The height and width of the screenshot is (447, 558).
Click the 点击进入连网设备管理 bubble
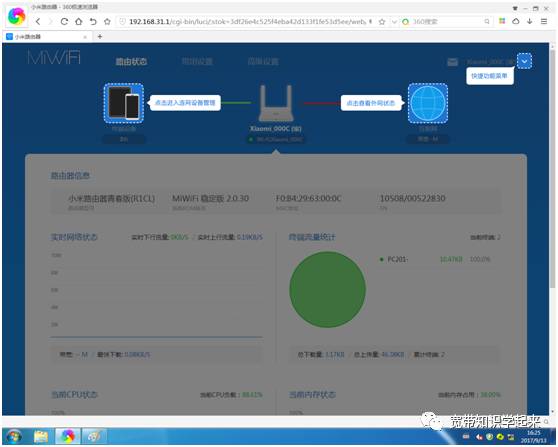coord(185,103)
